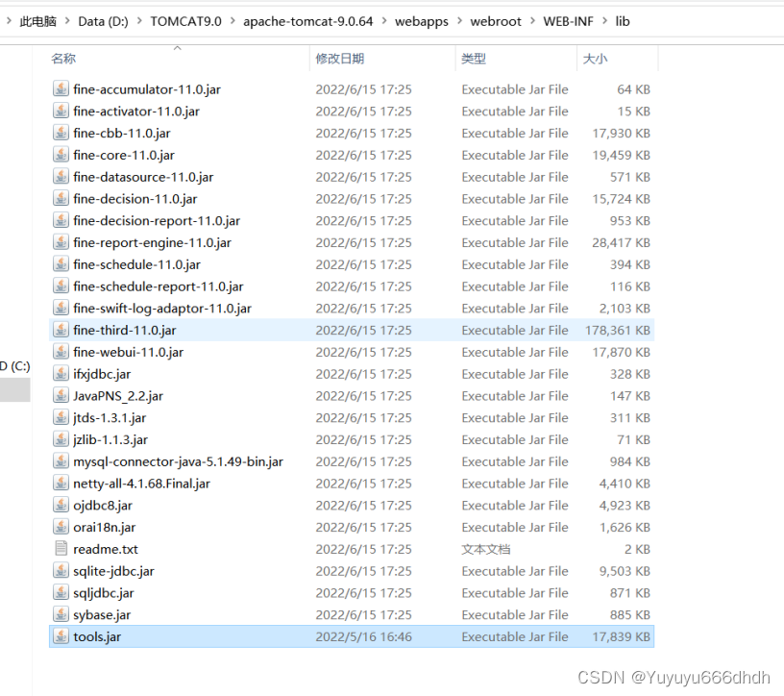Click the jtds-1.3.1.jar file icon
The height and width of the screenshot is (696, 784).
click(x=61, y=418)
